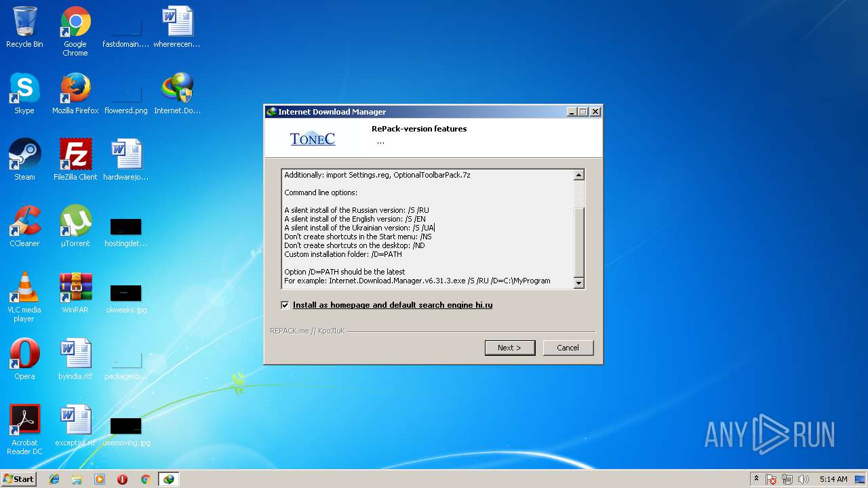The image size is (868, 488).
Task: Click Chrome icon in taskbar
Action: coord(145,479)
